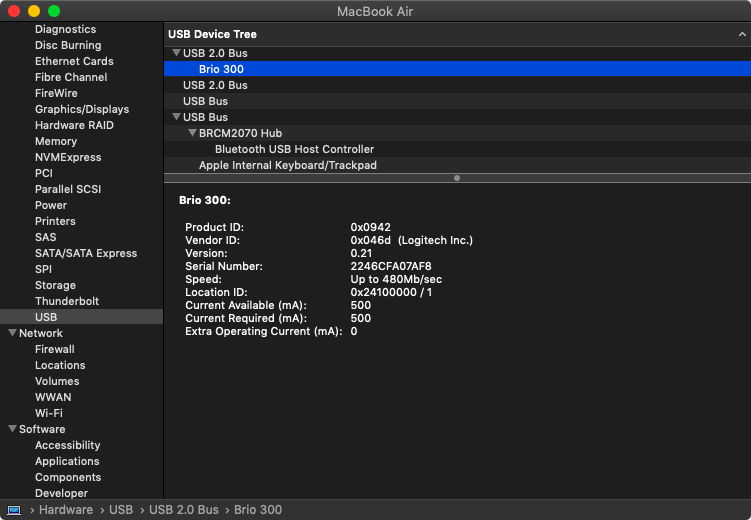Image resolution: width=751 pixels, height=520 pixels.
Task: Click the Vendor ID value 0x046d (Logitech Inc.)
Action: pos(411,240)
